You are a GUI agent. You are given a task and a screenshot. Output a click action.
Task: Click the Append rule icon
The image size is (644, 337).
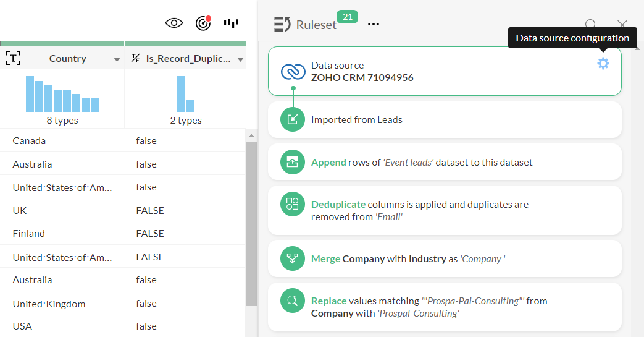[293, 162]
